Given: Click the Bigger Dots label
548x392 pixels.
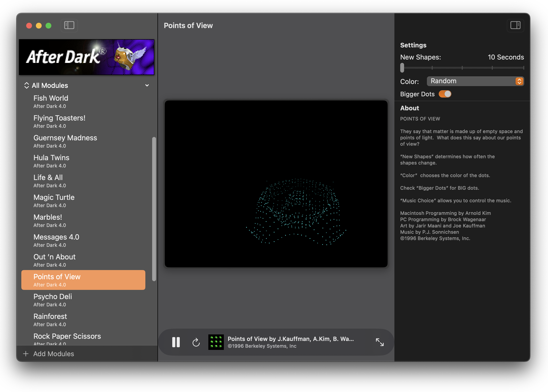Looking at the screenshot, I should [417, 94].
